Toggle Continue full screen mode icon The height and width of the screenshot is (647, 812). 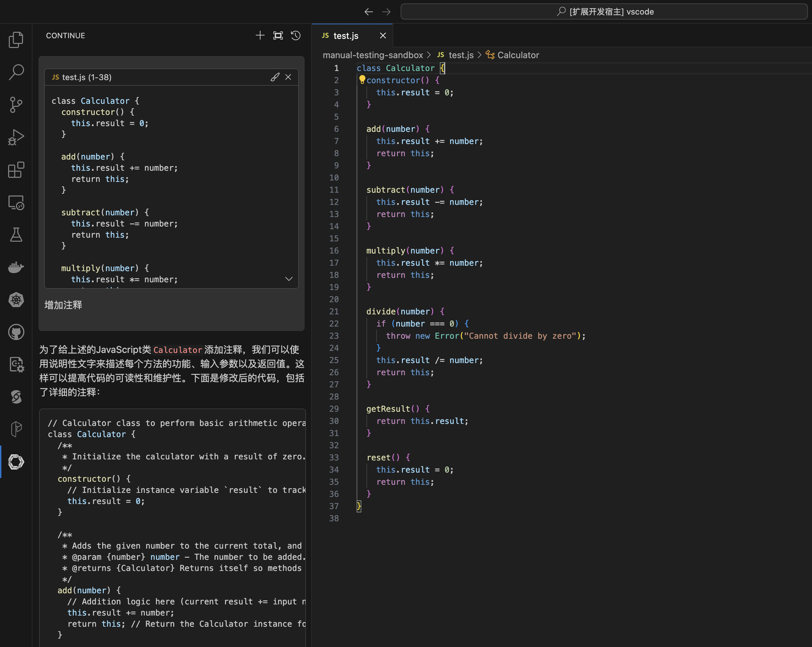pyautogui.click(x=278, y=35)
